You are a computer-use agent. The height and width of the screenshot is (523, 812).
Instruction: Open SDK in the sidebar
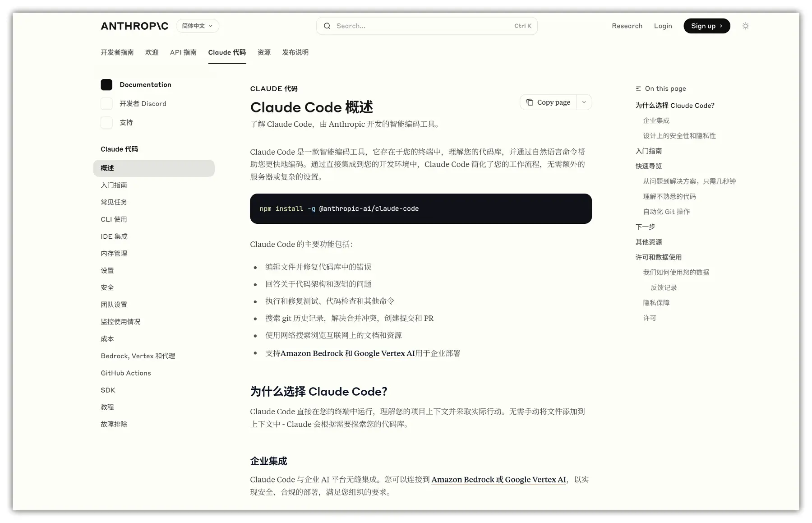(108, 390)
